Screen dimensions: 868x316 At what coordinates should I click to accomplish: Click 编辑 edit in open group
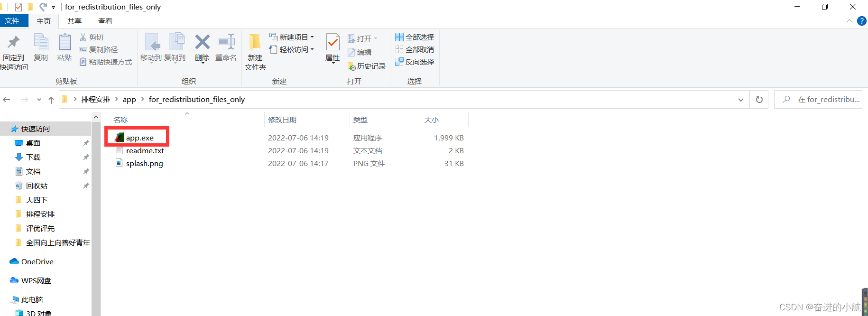point(360,52)
